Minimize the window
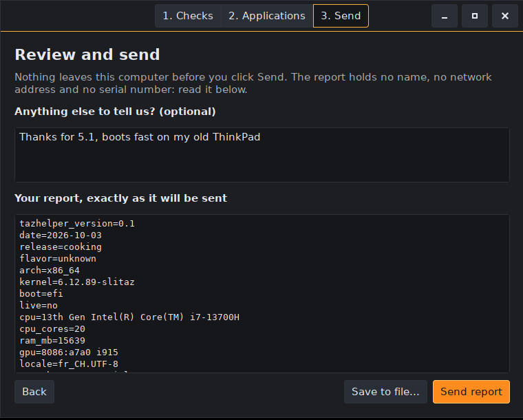Image resolution: width=523 pixels, height=420 pixels. [445, 16]
